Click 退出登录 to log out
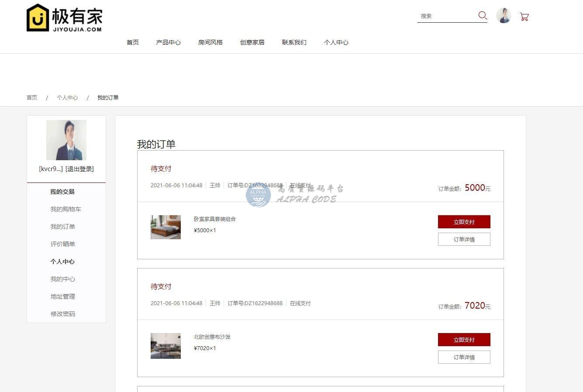 (x=79, y=169)
